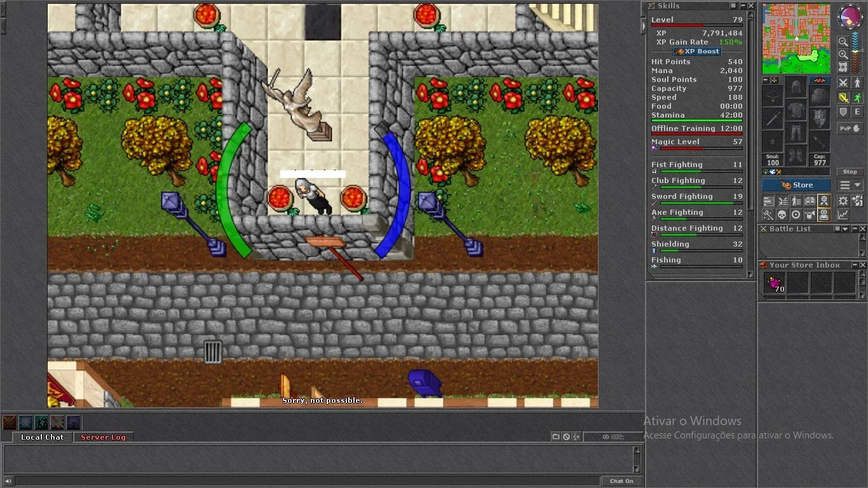The height and width of the screenshot is (488, 868).
Task: Open the channel list folder icon
Action: (x=556, y=437)
